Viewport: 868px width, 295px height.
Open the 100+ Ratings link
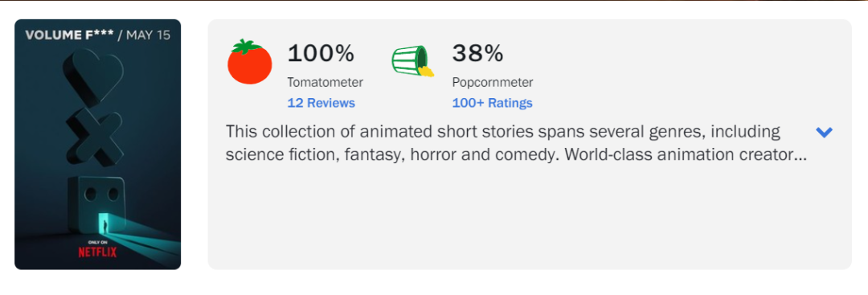coord(492,103)
